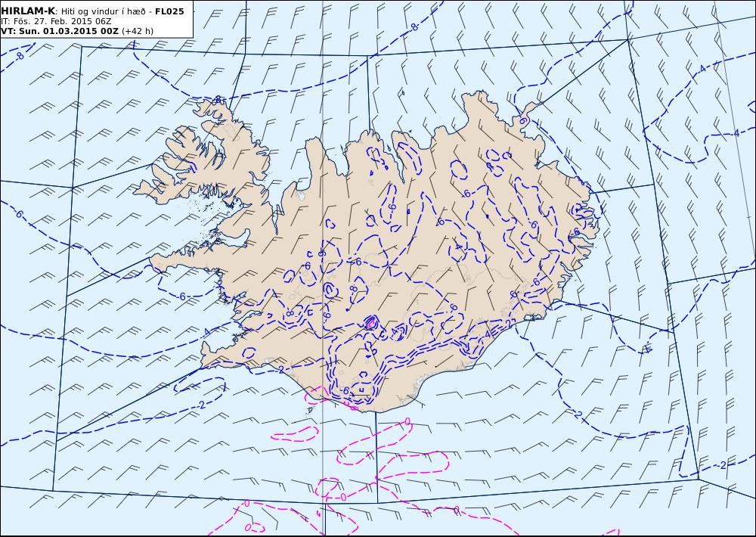The image size is (756, 537).
Task: Click the initial time line 'IT: Fös. 27. Feb. 2015 06Z'
Action: pos(56,21)
